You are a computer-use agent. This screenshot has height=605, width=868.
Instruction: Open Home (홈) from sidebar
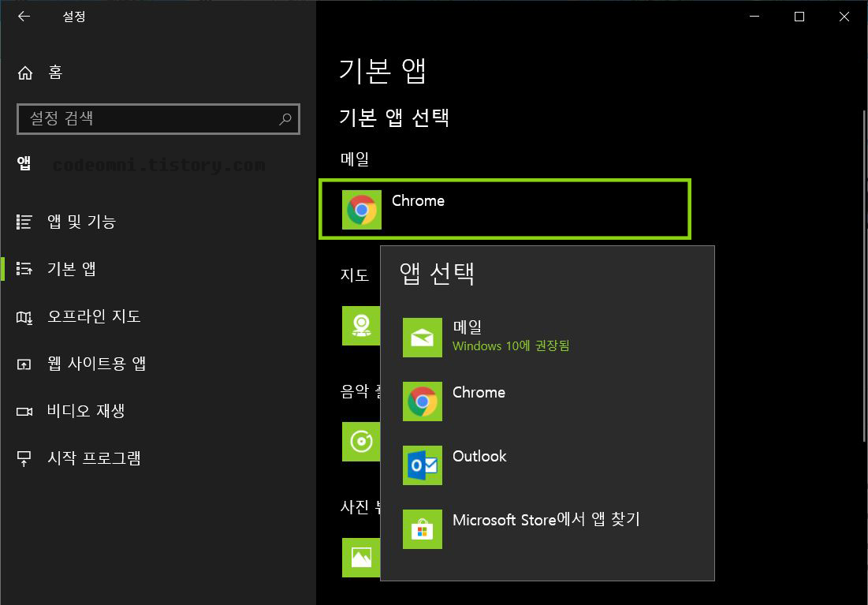[x=40, y=73]
